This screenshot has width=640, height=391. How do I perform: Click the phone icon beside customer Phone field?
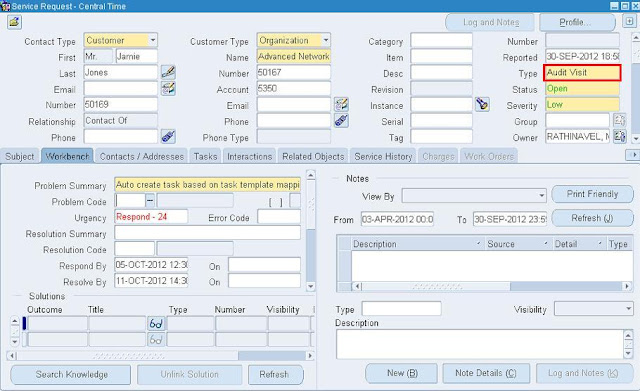pos(341,120)
